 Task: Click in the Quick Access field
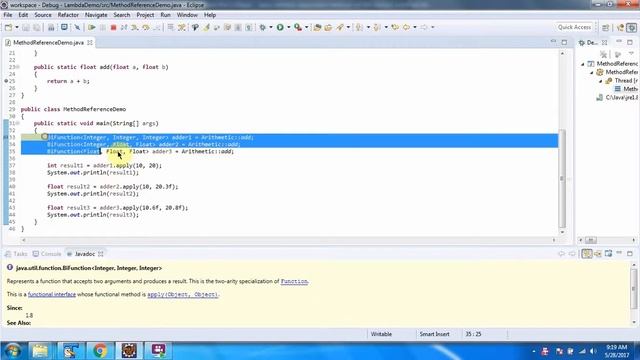click(574, 27)
